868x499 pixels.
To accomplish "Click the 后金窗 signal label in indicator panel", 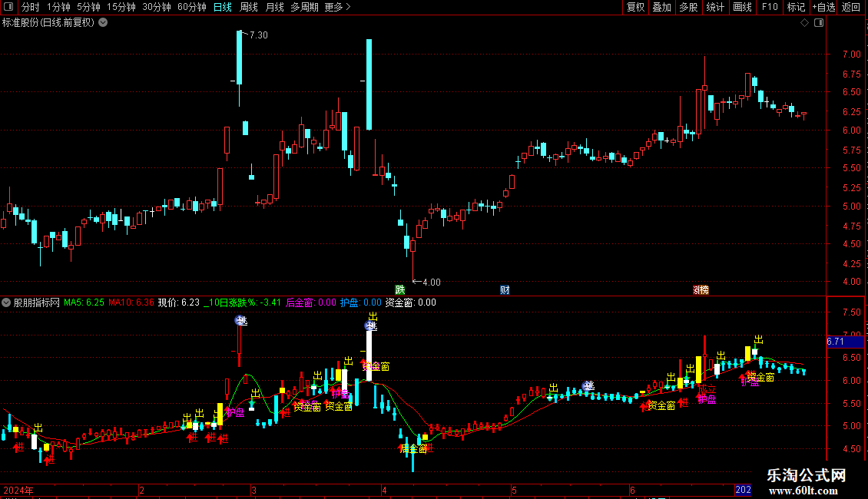I will [x=413, y=448].
